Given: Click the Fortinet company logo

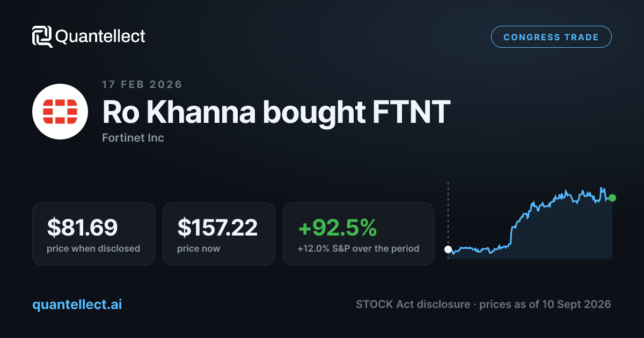Looking at the screenshot, I should [60, 112].
